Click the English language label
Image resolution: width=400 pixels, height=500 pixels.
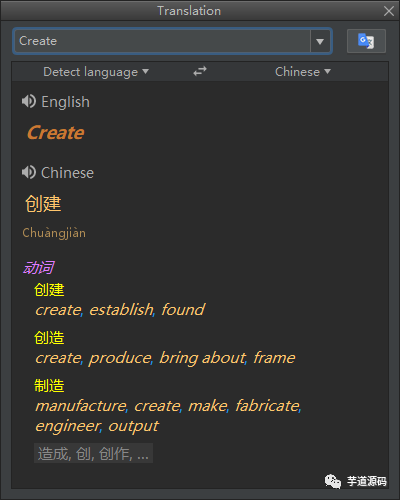tap(65, 102)
